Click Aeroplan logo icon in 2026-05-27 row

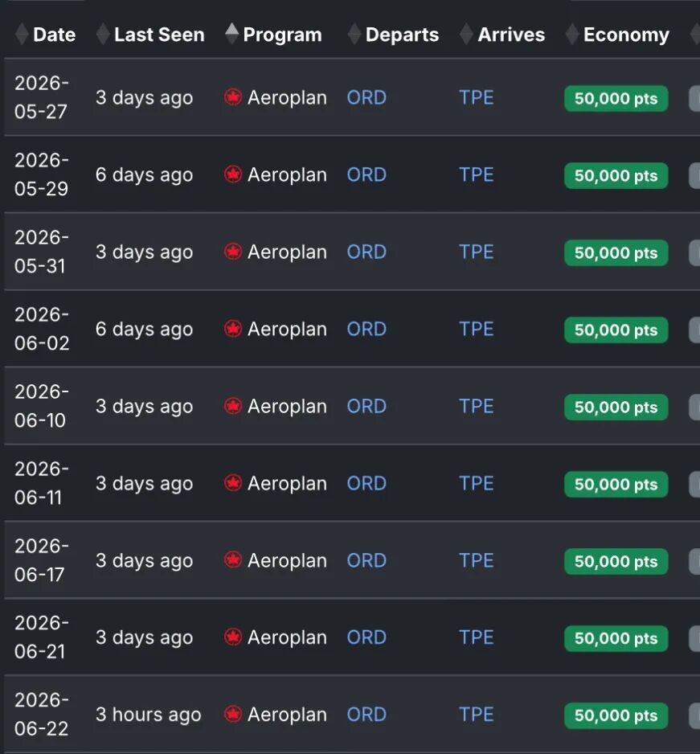click(x=233, y=97)
